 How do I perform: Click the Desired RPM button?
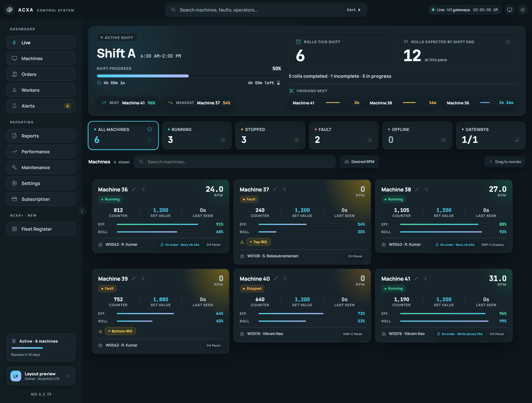point(359,162)
